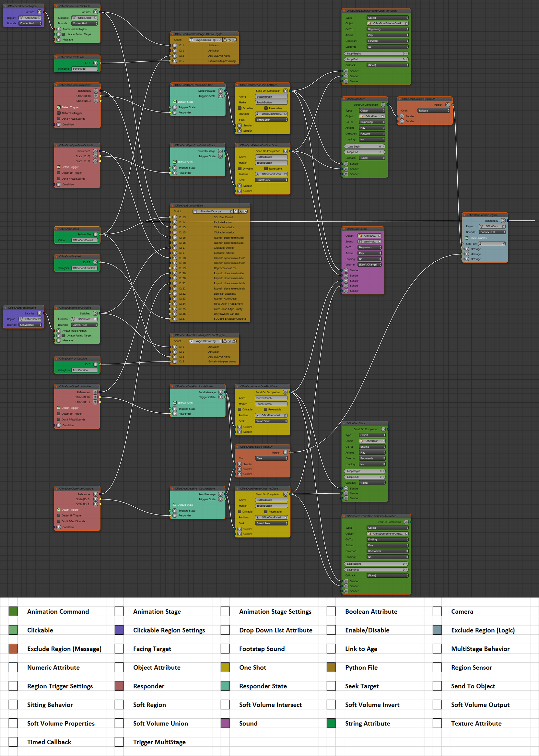Image resolution: width=539 pixels, height=756 pixels.
Task: Click ID: 27 plus socket in OfficeDoorEnabled node
Action: point(95,262)
